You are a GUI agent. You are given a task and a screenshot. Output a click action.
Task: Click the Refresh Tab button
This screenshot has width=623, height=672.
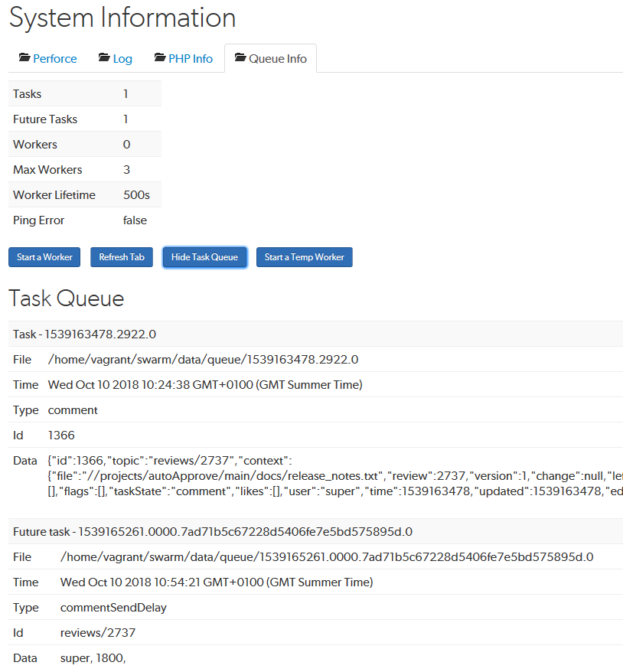tap(122, 257)
